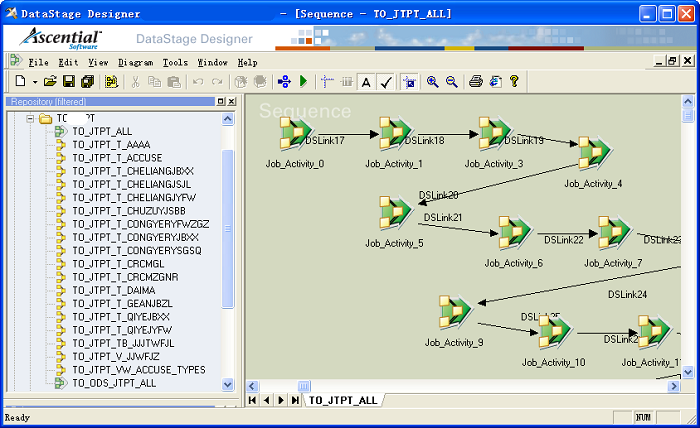Select the DSLink24 link label

click(x=627, y=295)
